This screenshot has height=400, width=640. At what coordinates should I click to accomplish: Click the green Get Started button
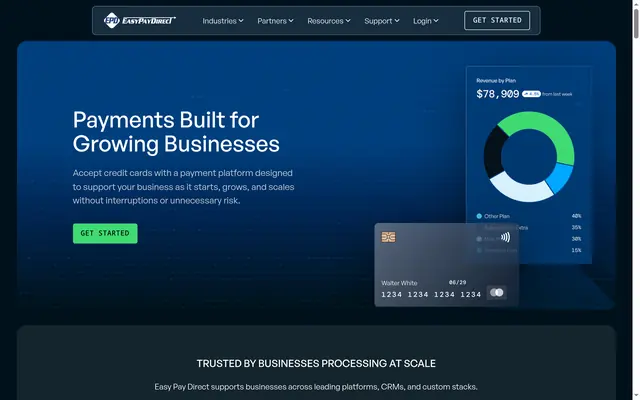click(105, 233)
